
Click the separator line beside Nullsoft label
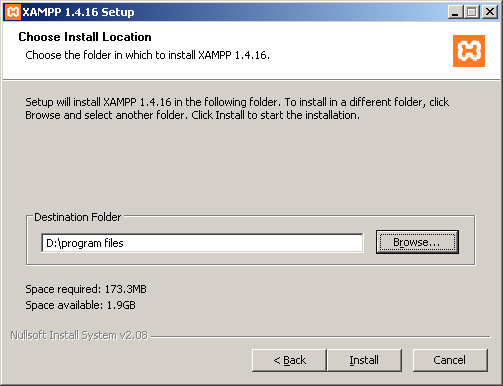(x=321, y=337)
